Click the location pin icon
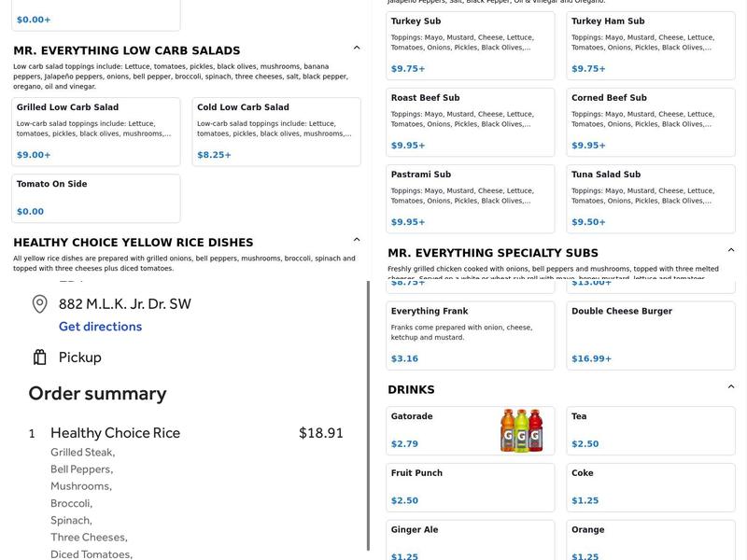This screenshot has height=560, width=747. [x=39, y=304]
